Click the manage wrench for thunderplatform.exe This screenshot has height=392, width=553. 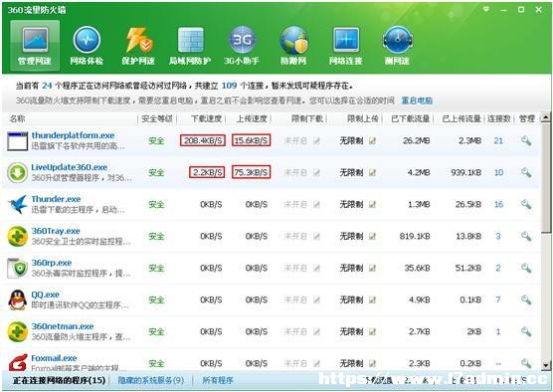(526, 140)
